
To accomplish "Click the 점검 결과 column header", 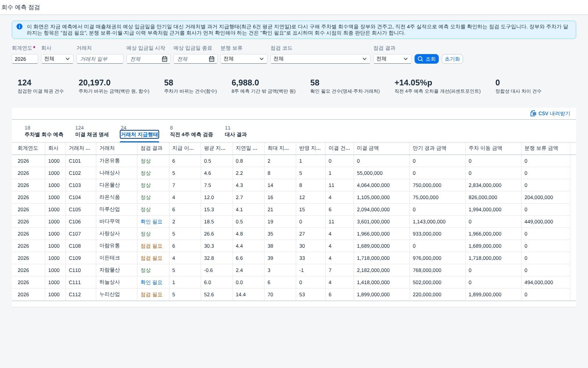I will [153, 148].
